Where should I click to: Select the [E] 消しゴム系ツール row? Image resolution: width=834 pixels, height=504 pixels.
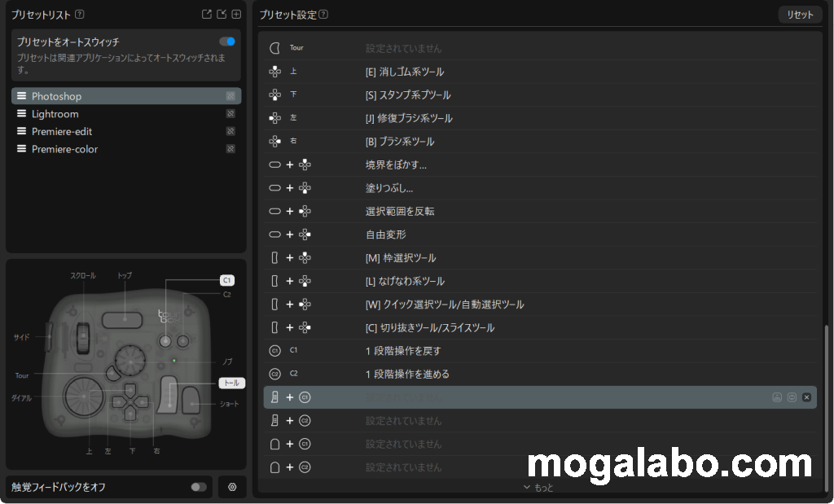point(538,72)
